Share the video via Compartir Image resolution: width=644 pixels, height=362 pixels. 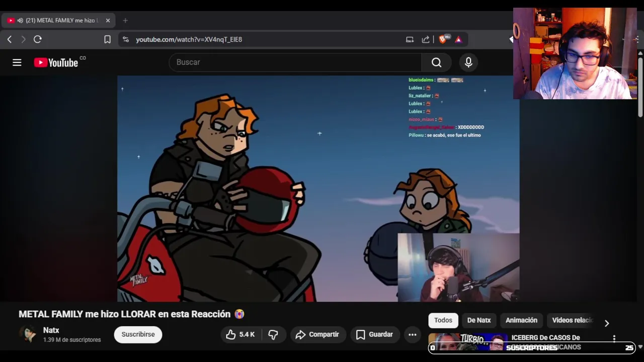coord(317,334)
